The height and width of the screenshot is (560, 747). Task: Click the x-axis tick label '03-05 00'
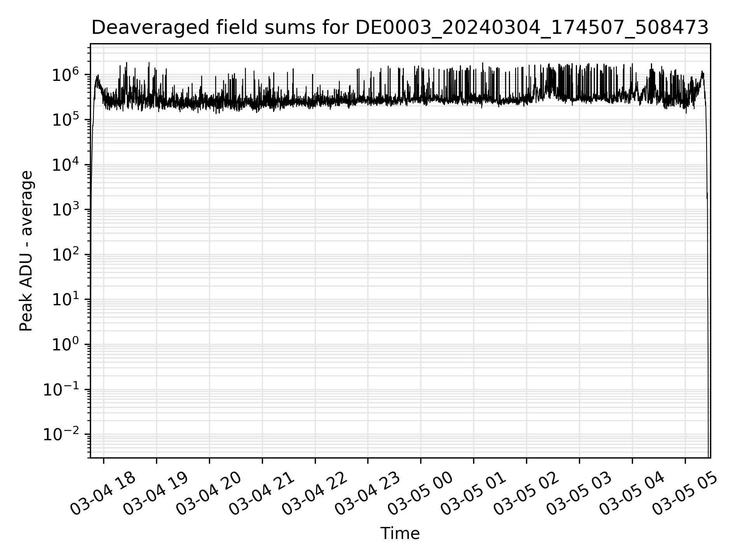pos(421,494)
